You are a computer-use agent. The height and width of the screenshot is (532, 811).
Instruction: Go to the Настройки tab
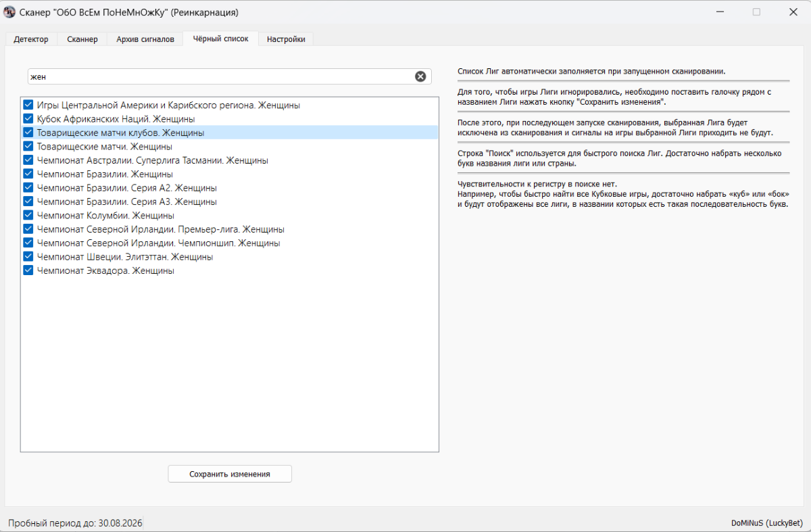coord(286,39)
